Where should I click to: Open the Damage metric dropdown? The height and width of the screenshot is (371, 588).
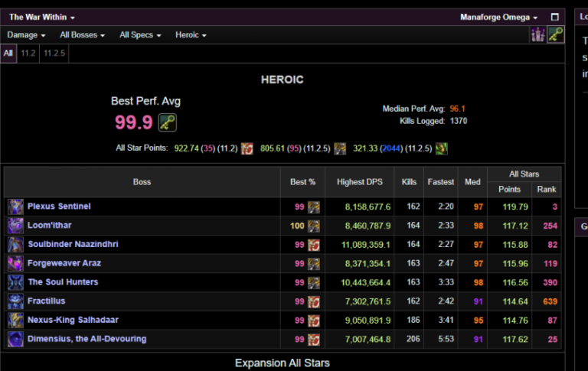tap(26, 35)
